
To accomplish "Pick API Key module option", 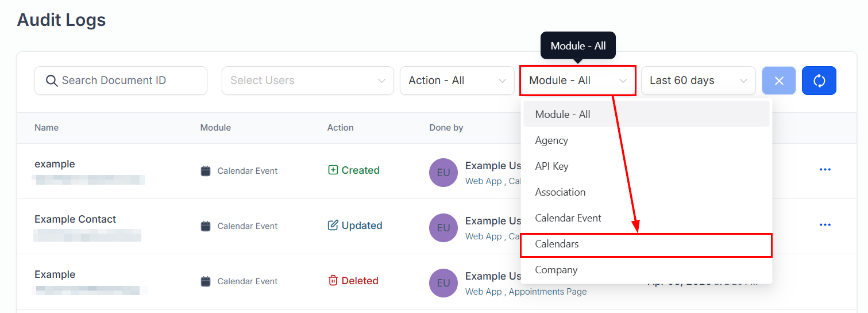I will pos(646,166).
